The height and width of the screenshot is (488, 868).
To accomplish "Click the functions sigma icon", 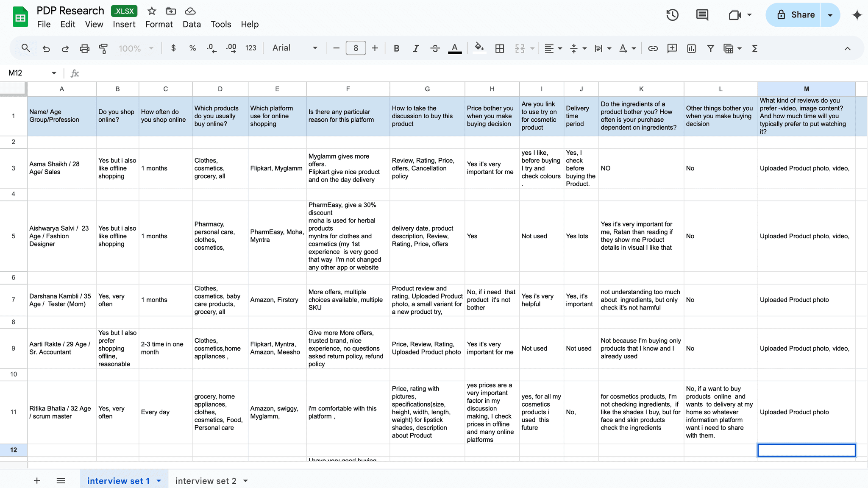I will click(x=754, y=48).
